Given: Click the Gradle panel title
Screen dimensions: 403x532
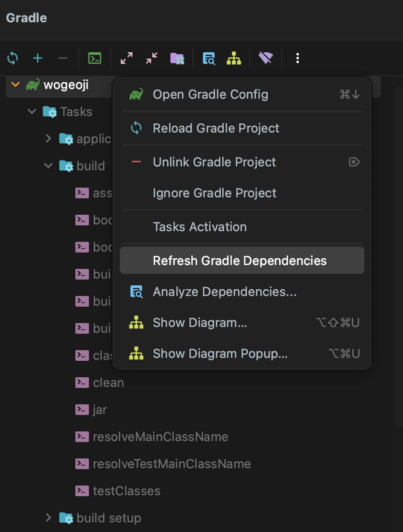Looking at the screenshot, I should coord(27,18).
